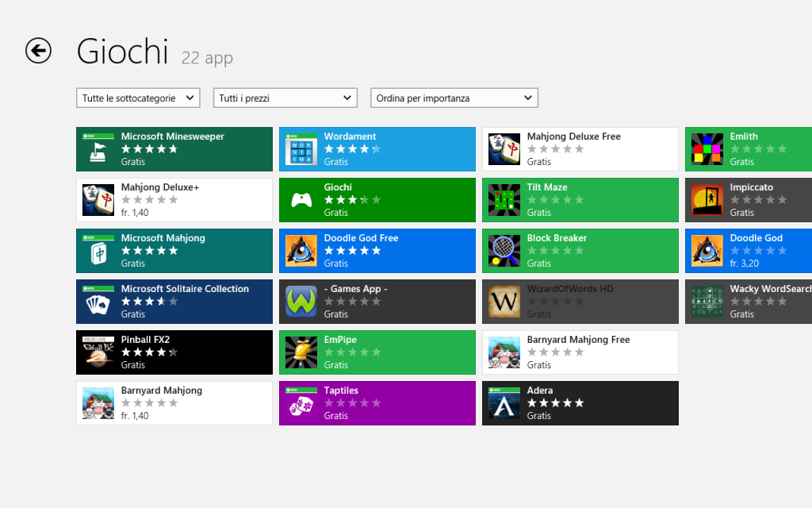Open the Tutti i prezzi price filter
Viewport: 812px width, 508px height.
click(x=285, y=98)
